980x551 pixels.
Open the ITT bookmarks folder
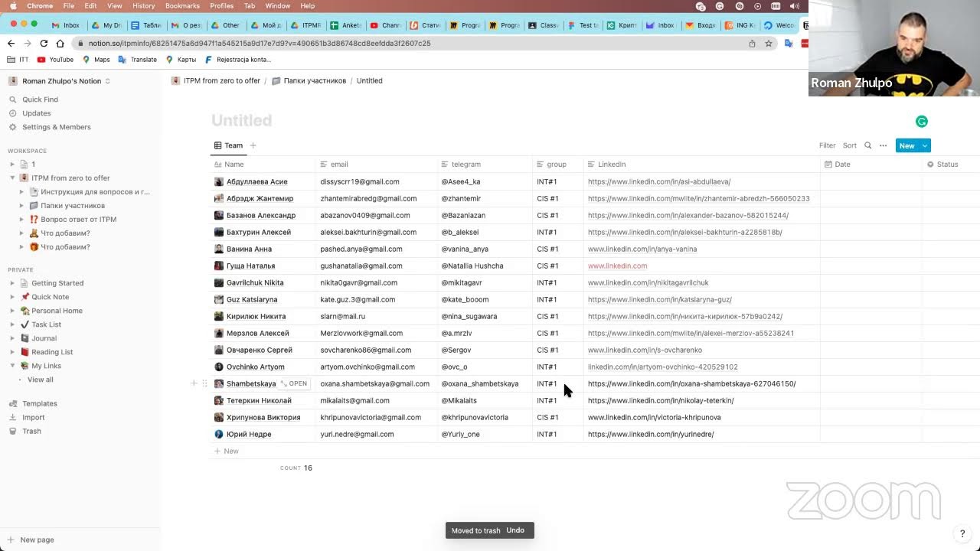click(18, 60)
